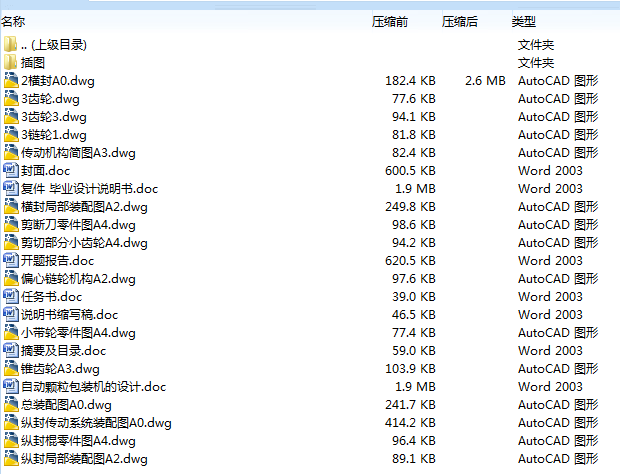
Task: Select the file name 3齿轮.dwg
Action: coord(50,99)
